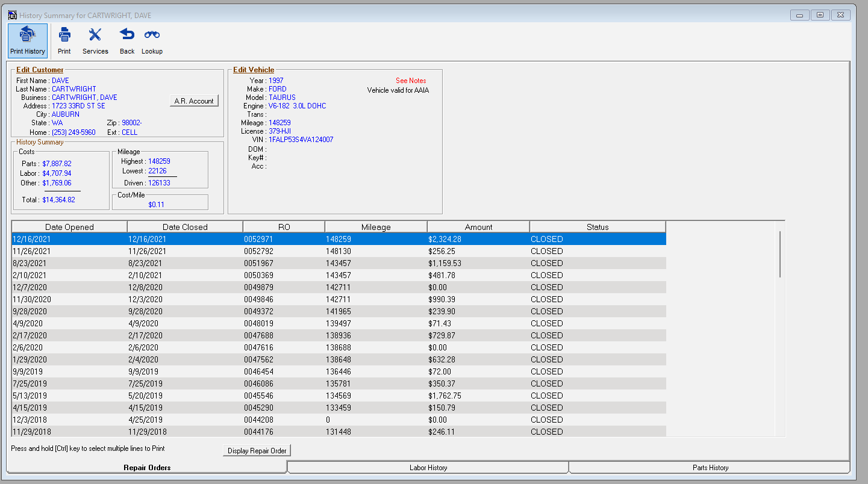Select repair order 0048019 row
Screen dimensions: 868x484
339,323
